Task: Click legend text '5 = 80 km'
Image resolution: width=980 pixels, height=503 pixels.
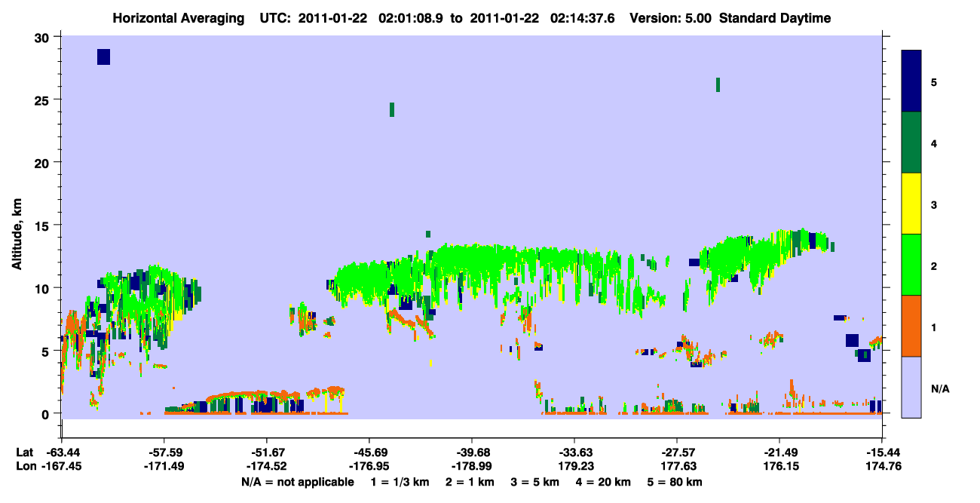Action: 675,482
